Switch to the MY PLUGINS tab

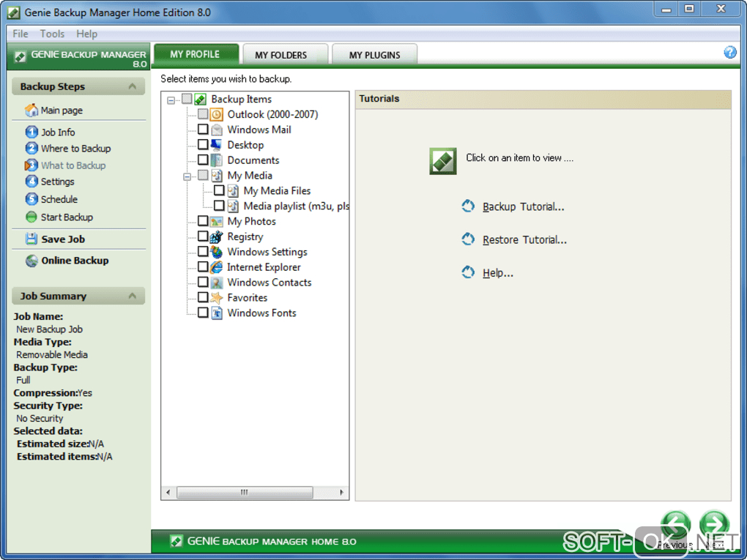374,55
